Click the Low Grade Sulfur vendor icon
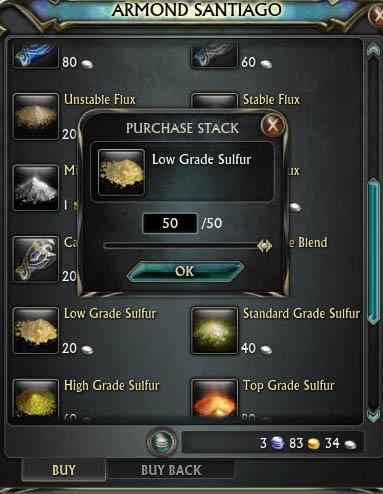This screenshot has width=383, height=494. 36,330
